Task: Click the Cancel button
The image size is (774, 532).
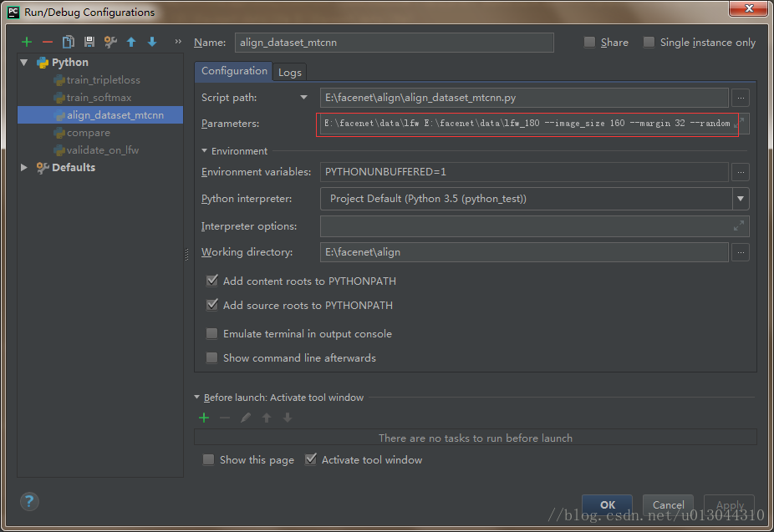Action: coord(669,505)
